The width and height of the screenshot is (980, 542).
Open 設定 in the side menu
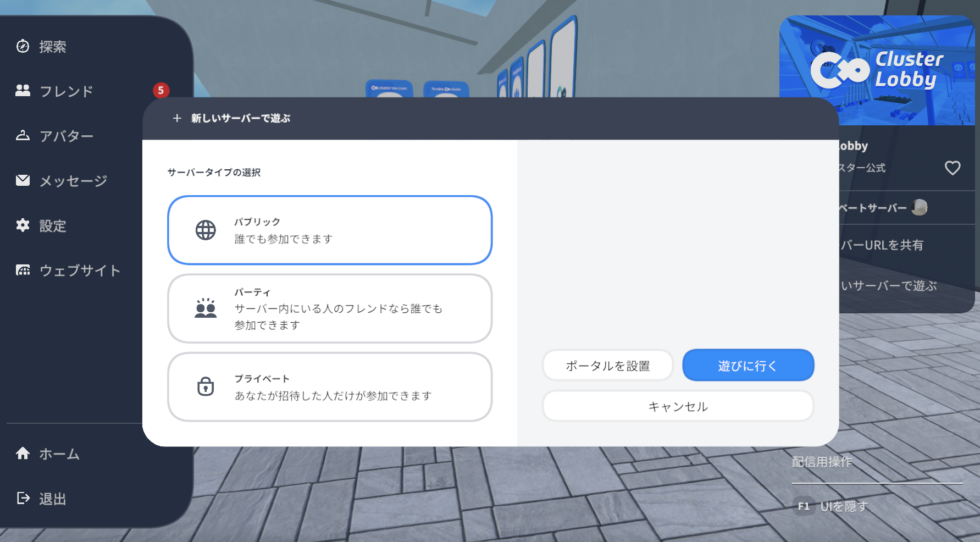(53, 226)
